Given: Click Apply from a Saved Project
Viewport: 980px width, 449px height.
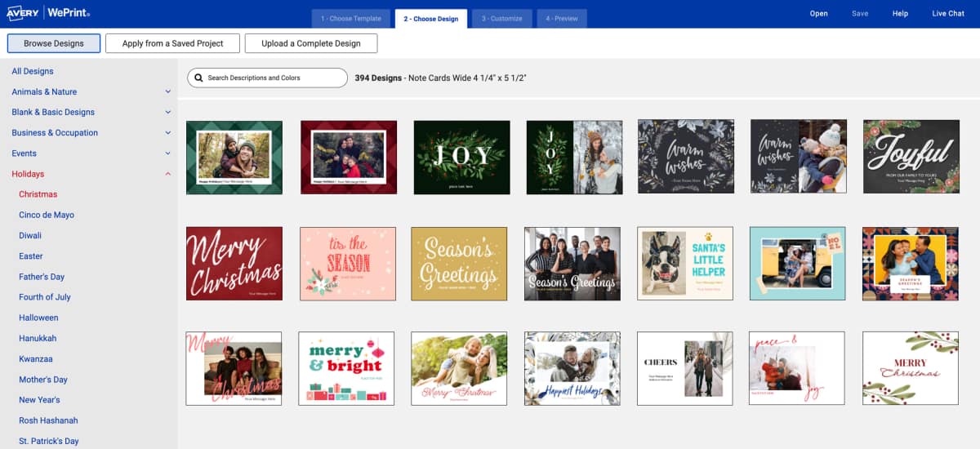Looking at the screenshot, I should click(x=172, y=43).
